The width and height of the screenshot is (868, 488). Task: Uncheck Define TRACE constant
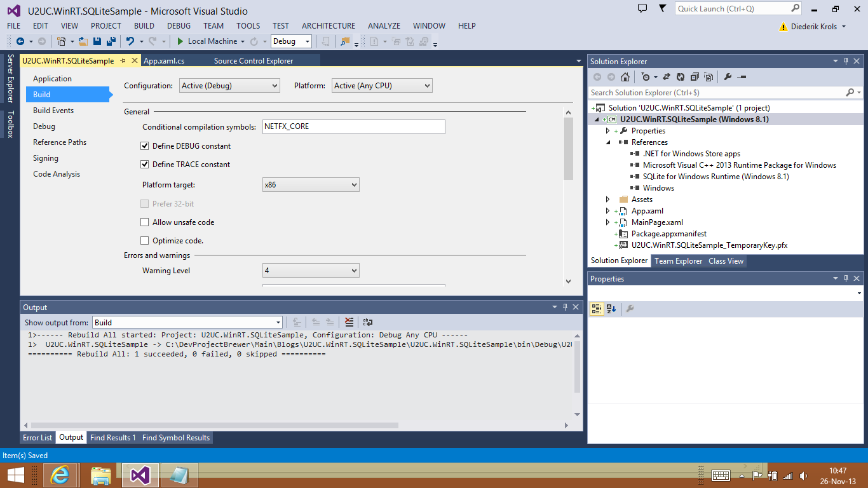coord(145,165)
